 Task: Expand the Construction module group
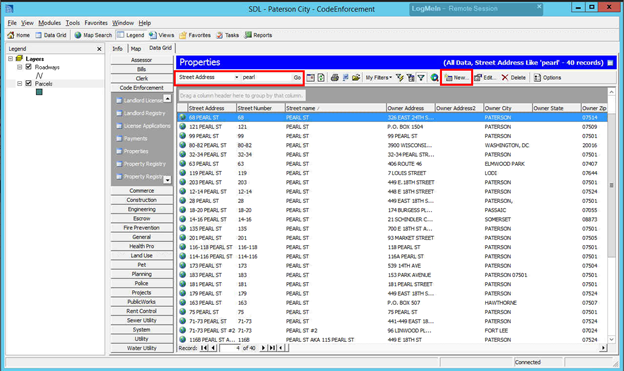coord(142,200)
